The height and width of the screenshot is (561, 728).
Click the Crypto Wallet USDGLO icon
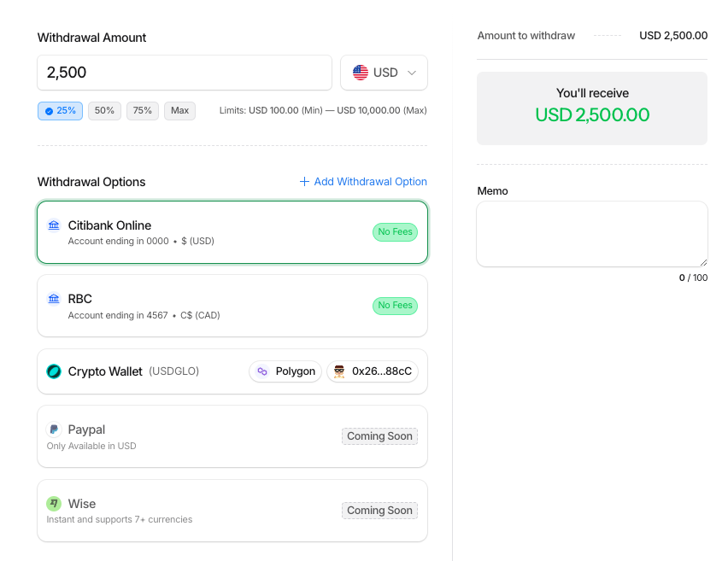pyautogui.click(x=54, y=371)
